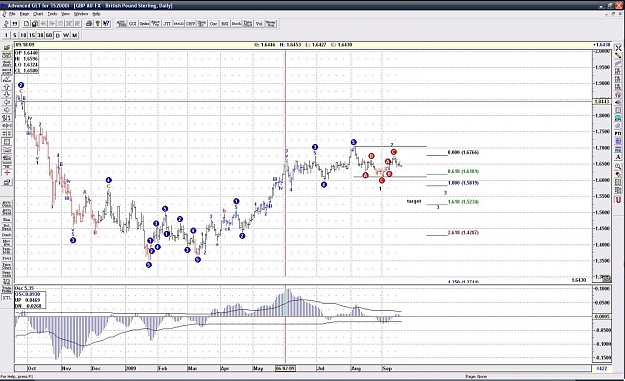Click the down arrow icon in left toolbar
Viewport: 625px width, 381px height.
[7, 94]
